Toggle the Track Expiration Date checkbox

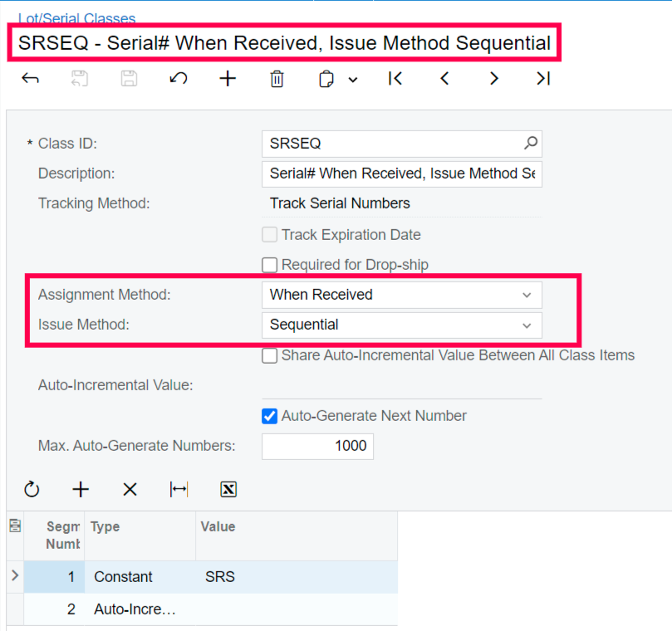pyautogui.click(x=269, y=235)
